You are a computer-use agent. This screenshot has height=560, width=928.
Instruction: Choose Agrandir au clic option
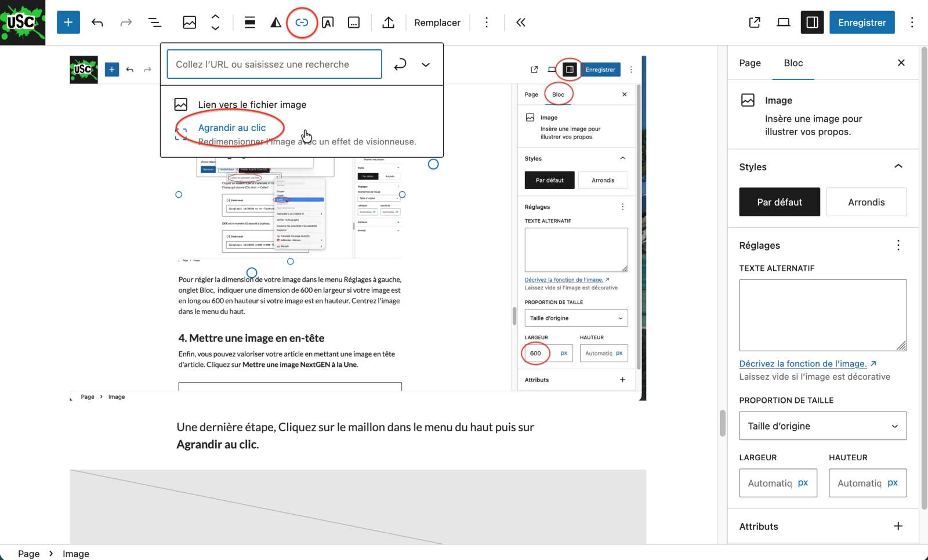(232, 128)
